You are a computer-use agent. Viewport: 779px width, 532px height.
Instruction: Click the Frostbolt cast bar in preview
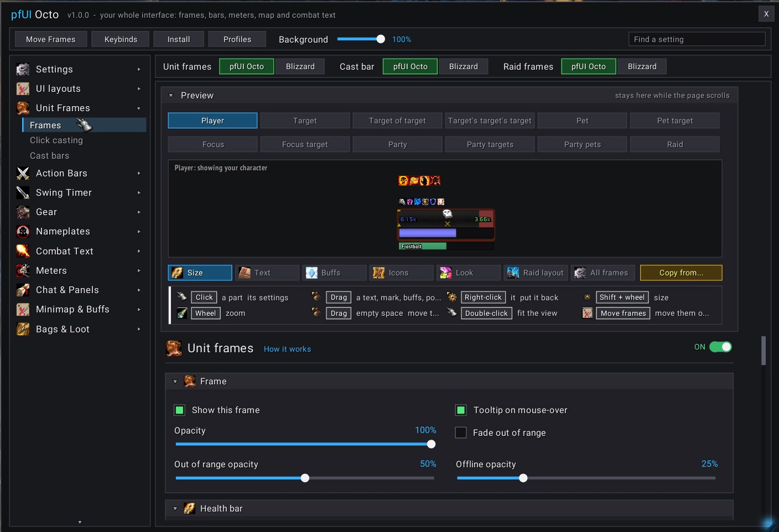coord(446,246)
